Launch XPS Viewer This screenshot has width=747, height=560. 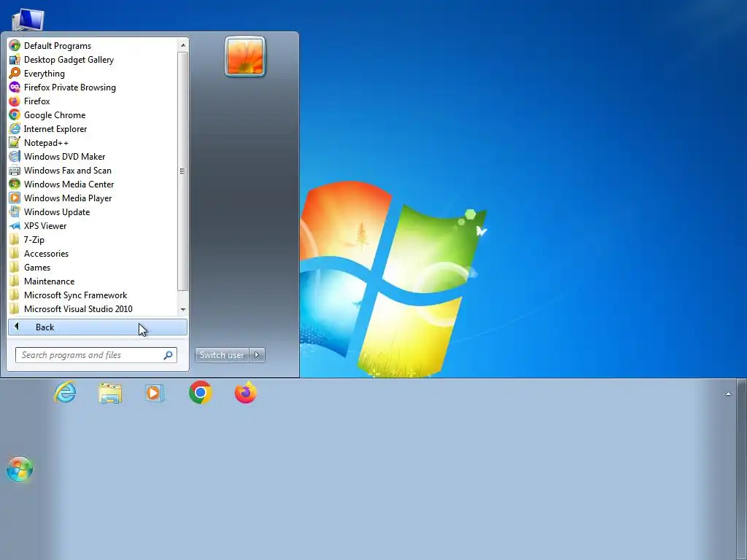click(x=92, y=225)
